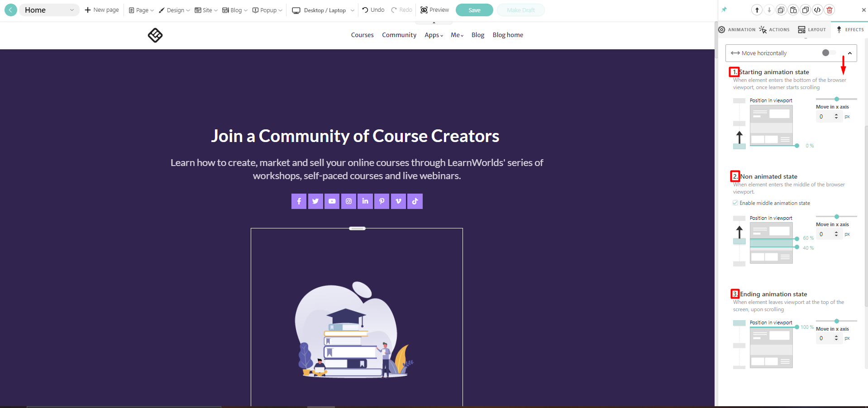Click the Blog home navigation link

(x=507, y=35)
